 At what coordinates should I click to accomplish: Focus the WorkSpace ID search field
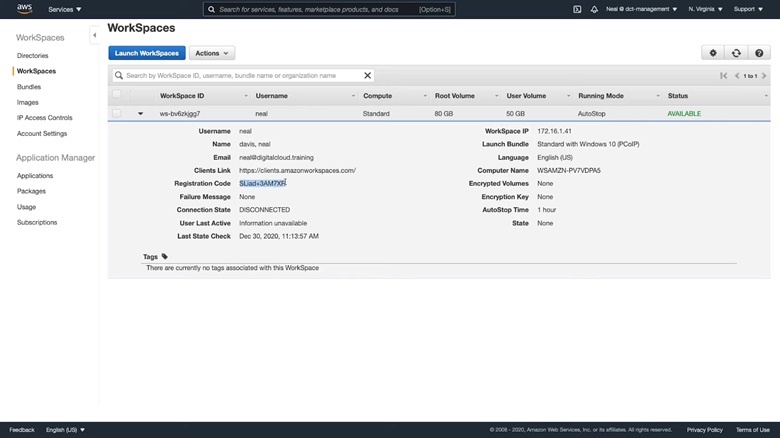tap(243, 76)
